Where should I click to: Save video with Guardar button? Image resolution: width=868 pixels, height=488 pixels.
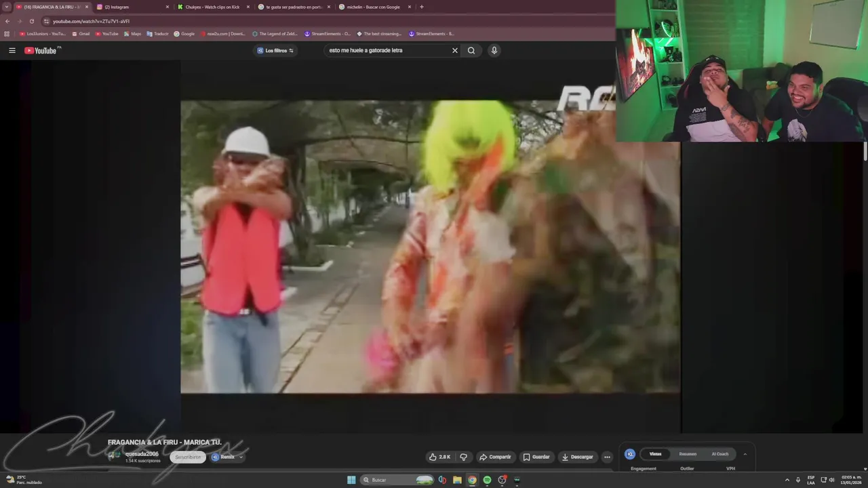pyautogui.click(x=536, y=457)
